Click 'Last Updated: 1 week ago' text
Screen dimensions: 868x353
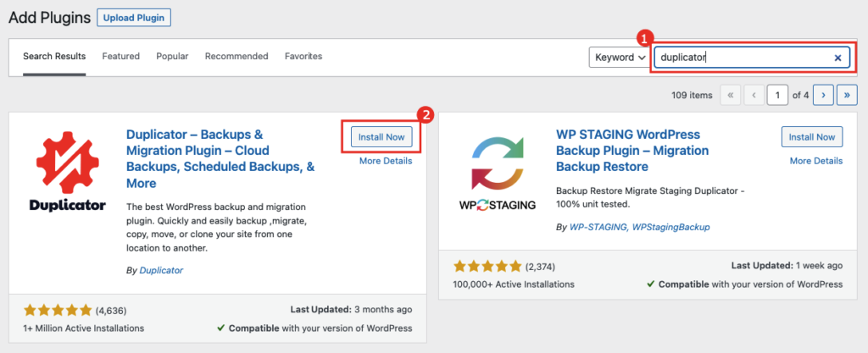tap(787, 266)
